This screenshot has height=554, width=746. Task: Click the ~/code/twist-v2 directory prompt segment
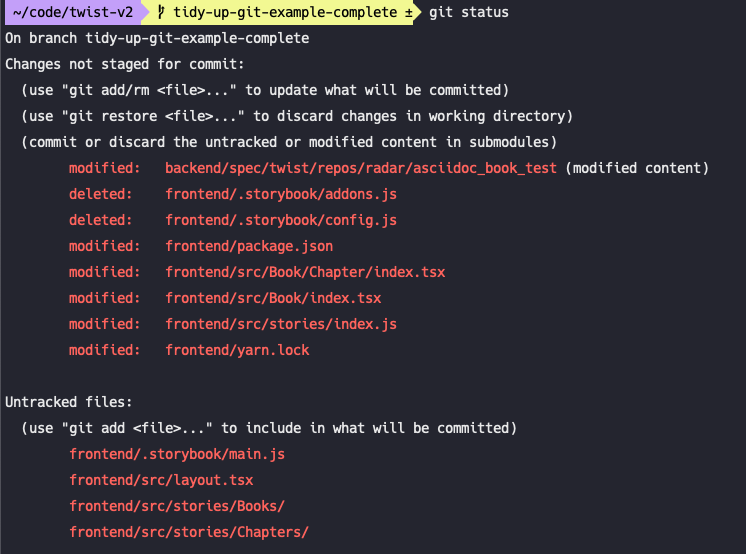tap(72, 13)
